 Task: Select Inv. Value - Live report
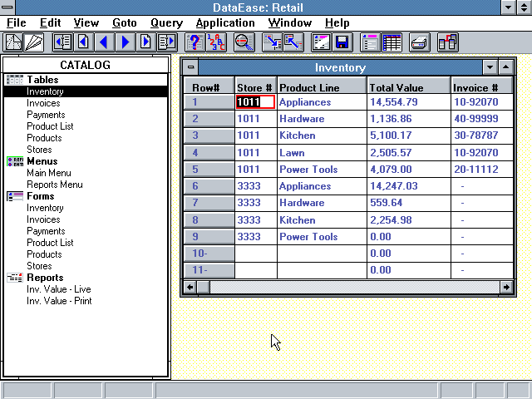click(x=59, y=289)
